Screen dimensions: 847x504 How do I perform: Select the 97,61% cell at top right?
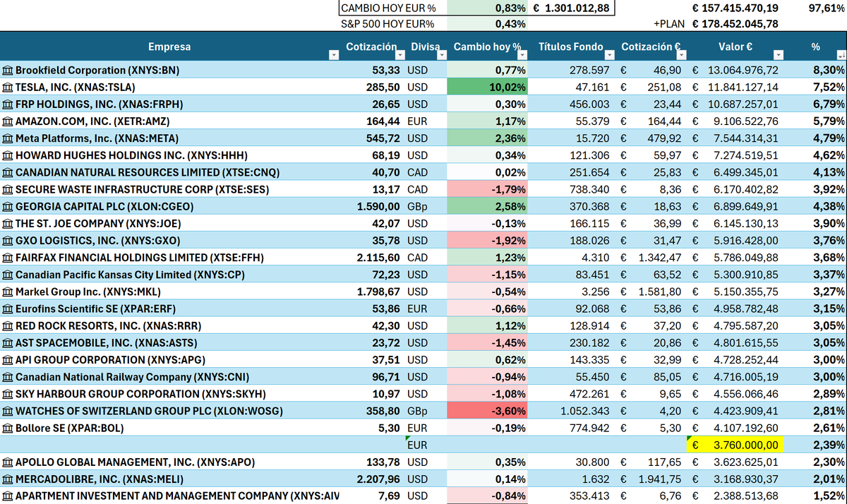point(817,8)
